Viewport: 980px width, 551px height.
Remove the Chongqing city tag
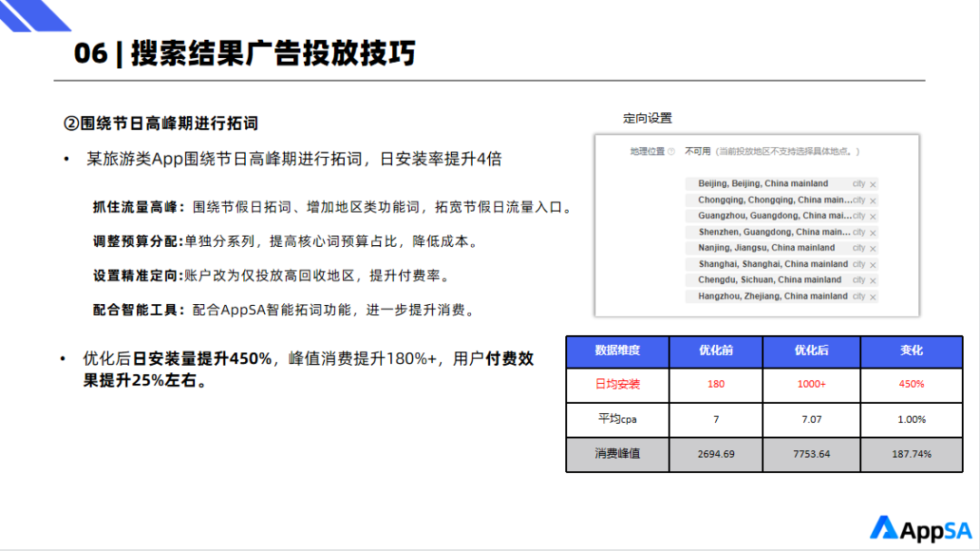pos(873,201)
